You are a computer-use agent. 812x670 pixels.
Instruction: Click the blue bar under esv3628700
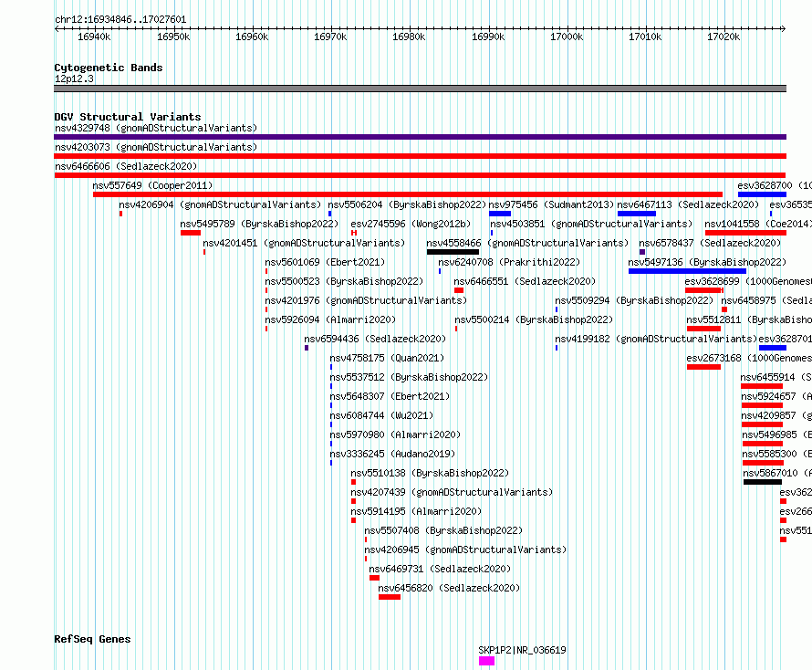(x=763, y=194)
